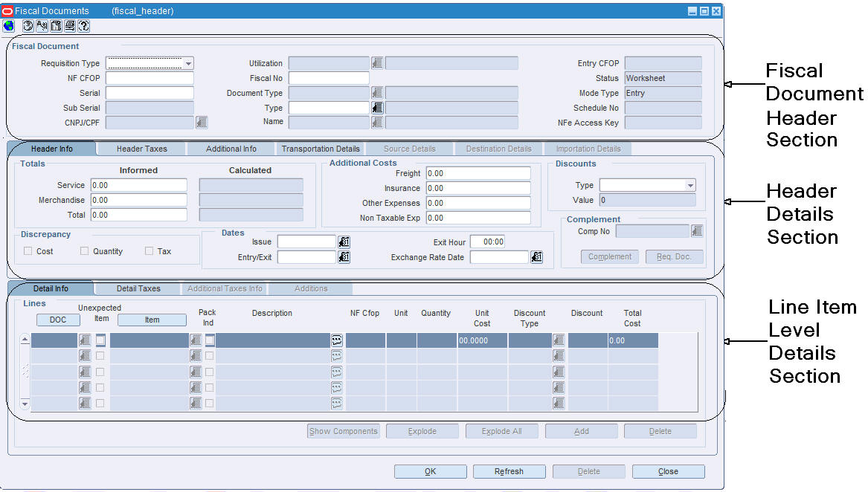Open help with the question mark icon
The height and width of the screenshot is (492, 868).
[x=83, y=25]
